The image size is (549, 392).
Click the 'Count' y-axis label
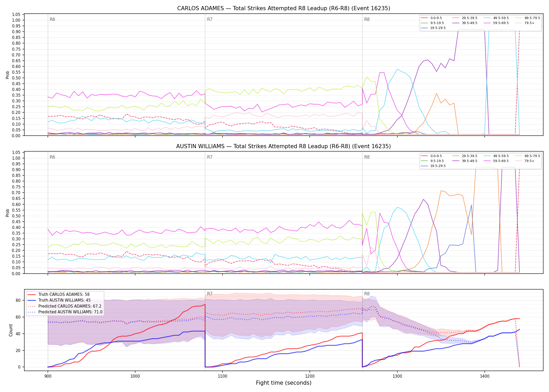pos(11,330)
